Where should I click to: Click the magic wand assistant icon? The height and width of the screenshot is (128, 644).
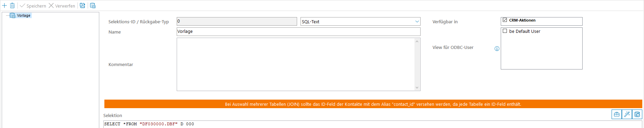627,114
